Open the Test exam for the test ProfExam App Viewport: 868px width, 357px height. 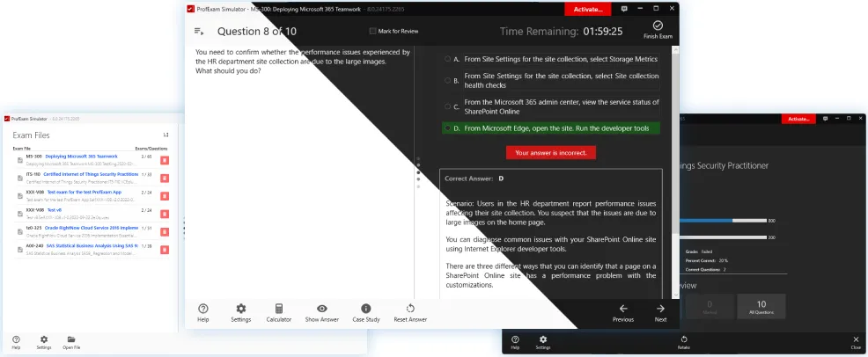click(x=85, y=192)
